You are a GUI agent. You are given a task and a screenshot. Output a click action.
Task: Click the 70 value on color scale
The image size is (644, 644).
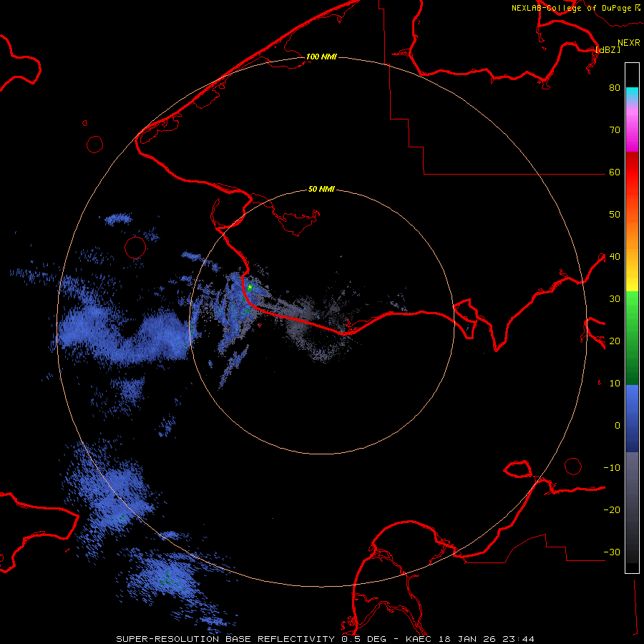pyautogui.click(x=615, y=130)
